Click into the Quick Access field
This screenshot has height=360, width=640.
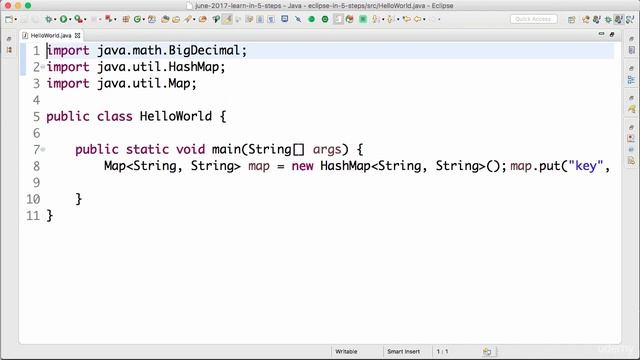(x=533, y=19)
